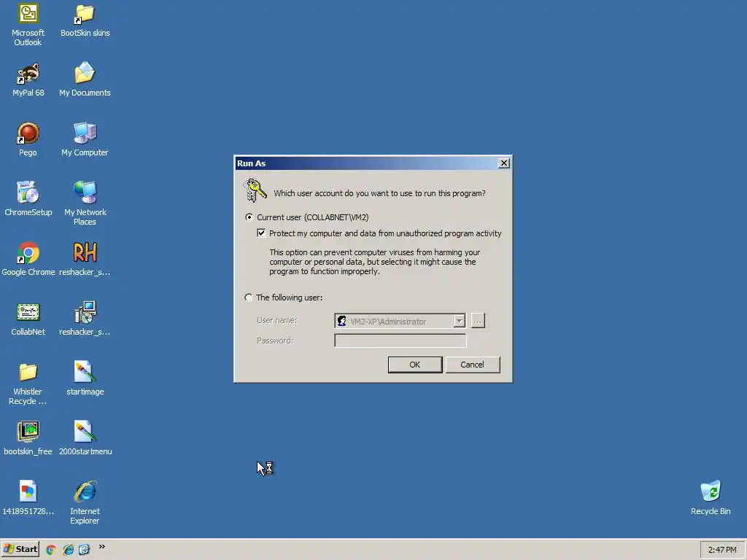The height and width of the screenshot is (560, 747).
Task: Click the third quick launch icon
Action: pyautogui.click(x=85, y=550)
